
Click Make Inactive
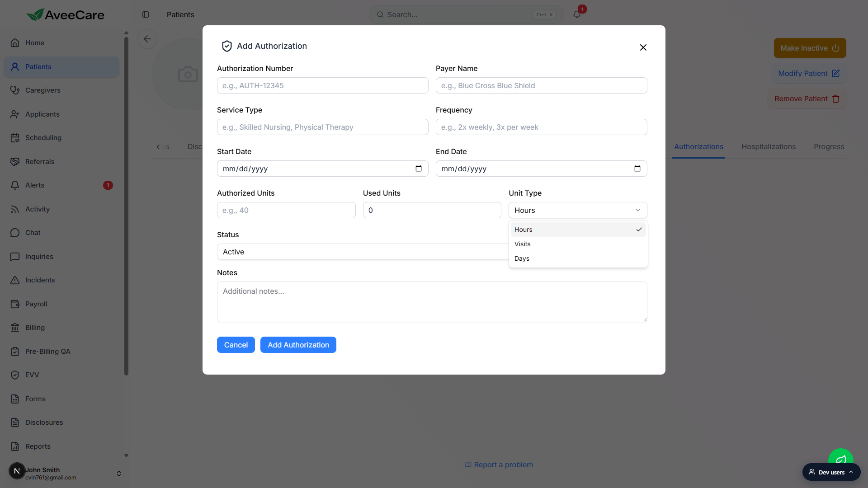pos(810,48)
